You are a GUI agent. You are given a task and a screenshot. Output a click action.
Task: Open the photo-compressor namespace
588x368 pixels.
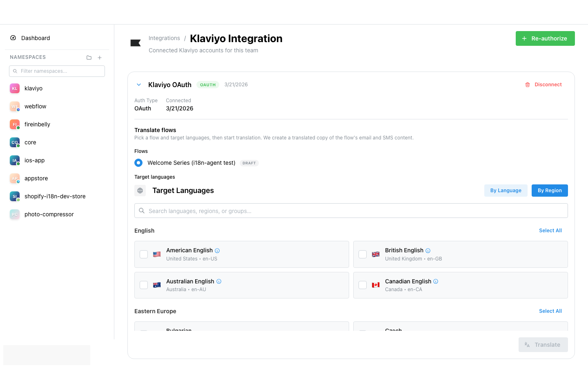click(57, 214)
